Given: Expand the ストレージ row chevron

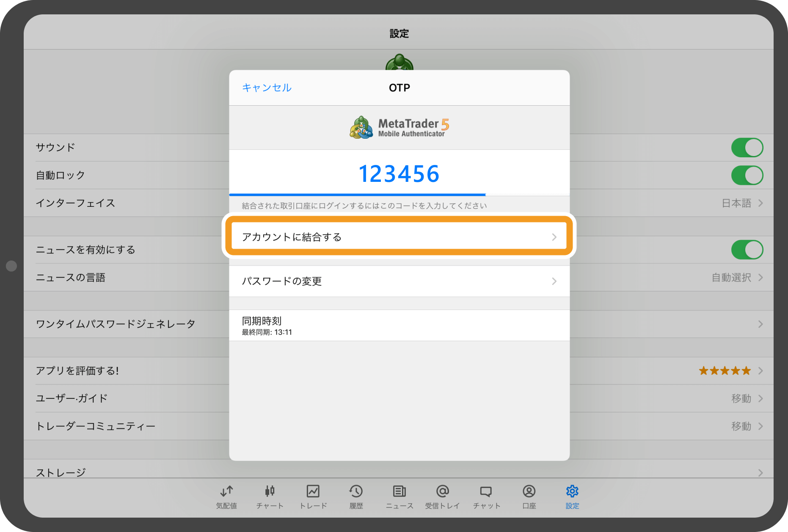Looking at the screenshot, I should (x=760, y=472).
